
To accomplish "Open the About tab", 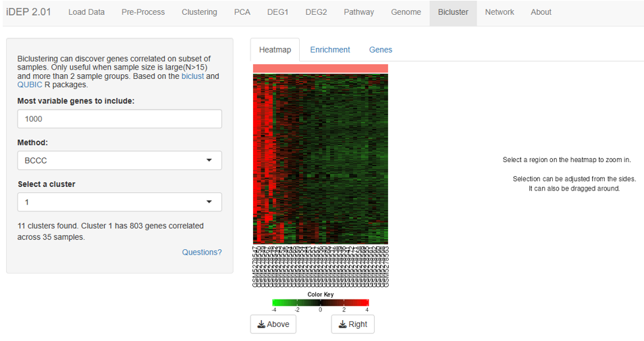I will [541, 12].
